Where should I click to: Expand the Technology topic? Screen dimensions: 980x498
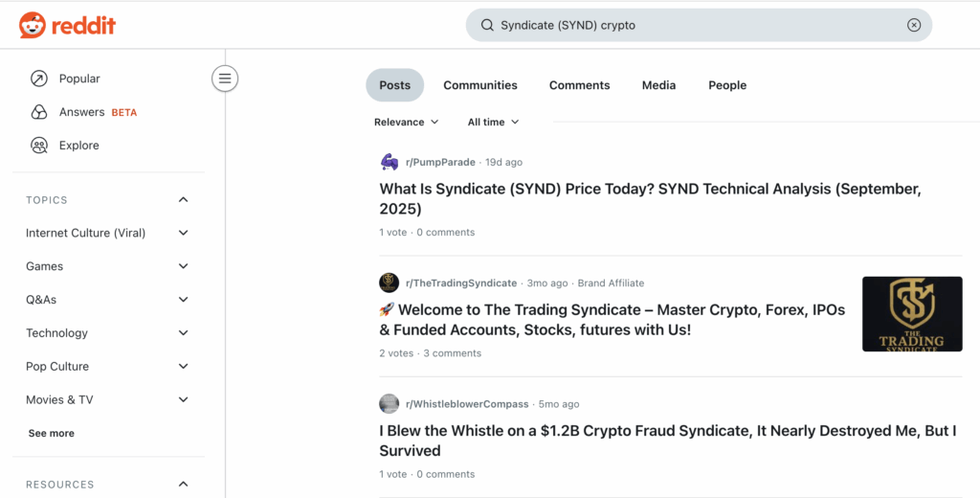pos(184,333)
